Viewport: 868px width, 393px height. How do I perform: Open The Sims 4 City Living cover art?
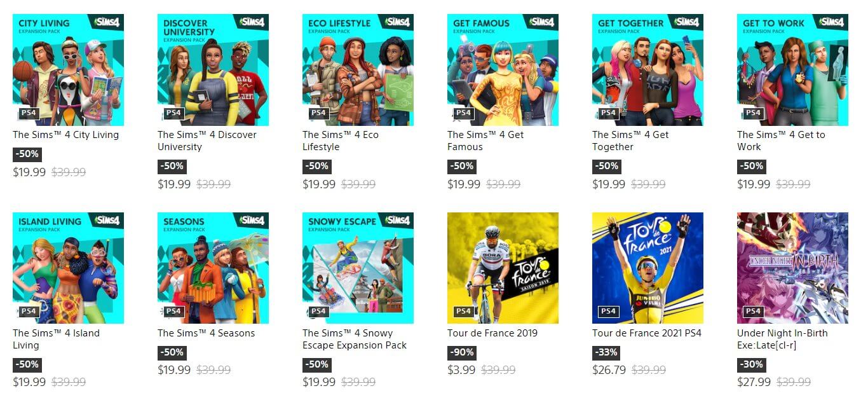68,70
